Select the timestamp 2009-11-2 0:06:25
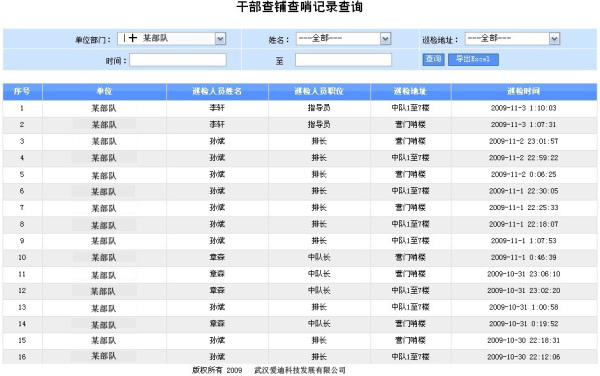The image size is (600, 376). [523, 174]
